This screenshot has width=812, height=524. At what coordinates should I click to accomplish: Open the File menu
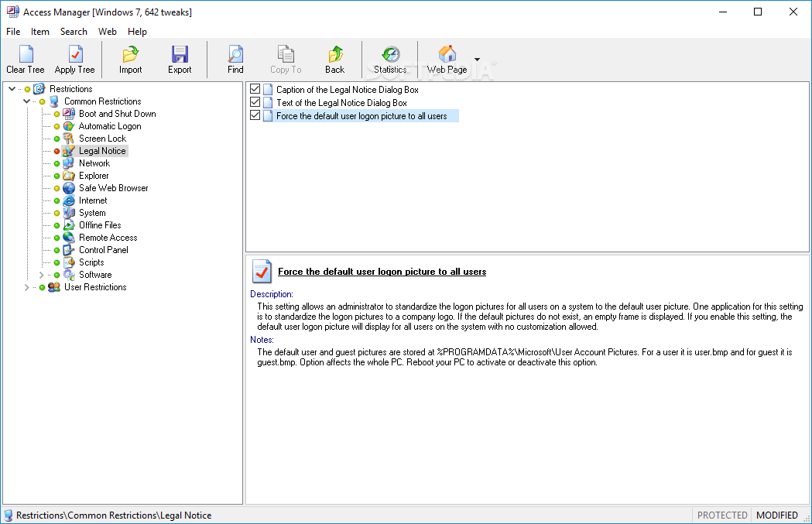pyautogui.click(x=13, y=32)
